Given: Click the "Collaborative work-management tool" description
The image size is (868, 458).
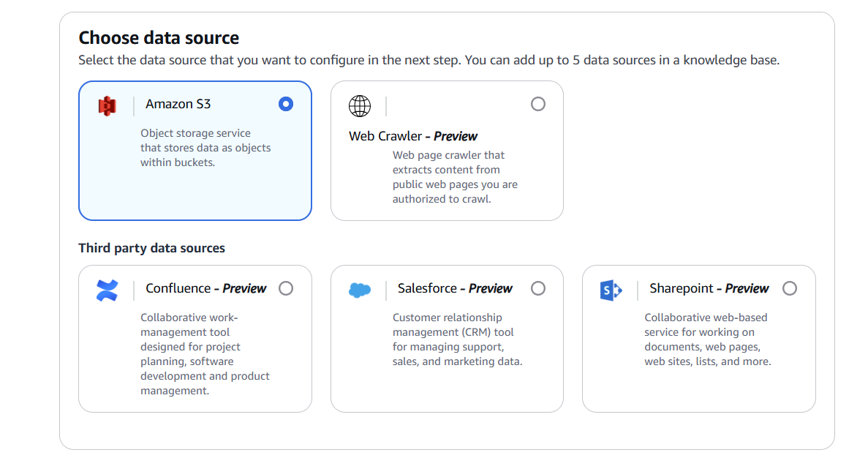Looking at the screenshot, I should (x=205, y=354).
